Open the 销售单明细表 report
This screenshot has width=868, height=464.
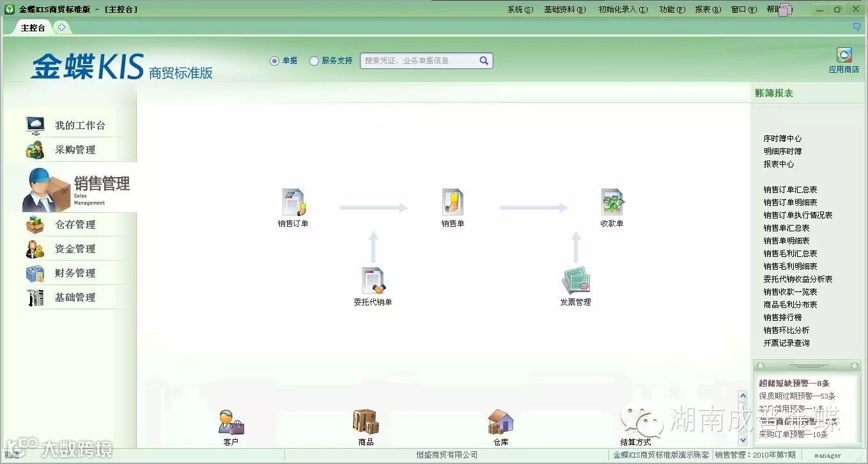pyautogui.click(x=786, y=241)
